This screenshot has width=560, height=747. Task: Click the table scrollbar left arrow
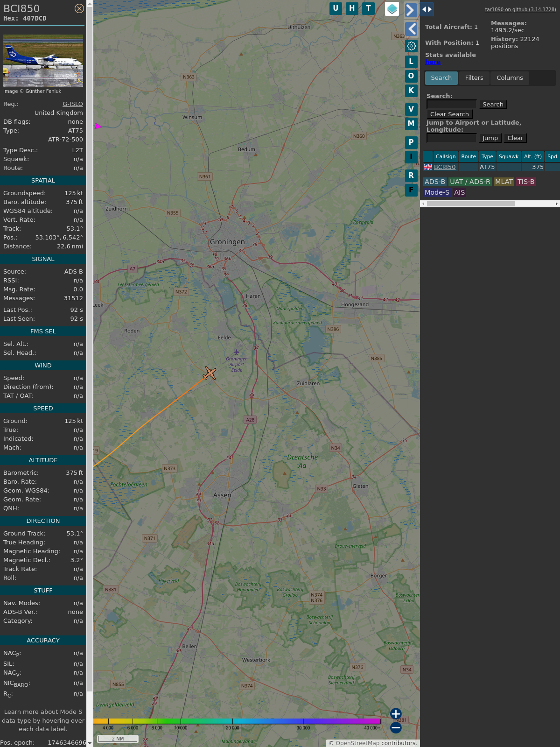pos(423,204)
